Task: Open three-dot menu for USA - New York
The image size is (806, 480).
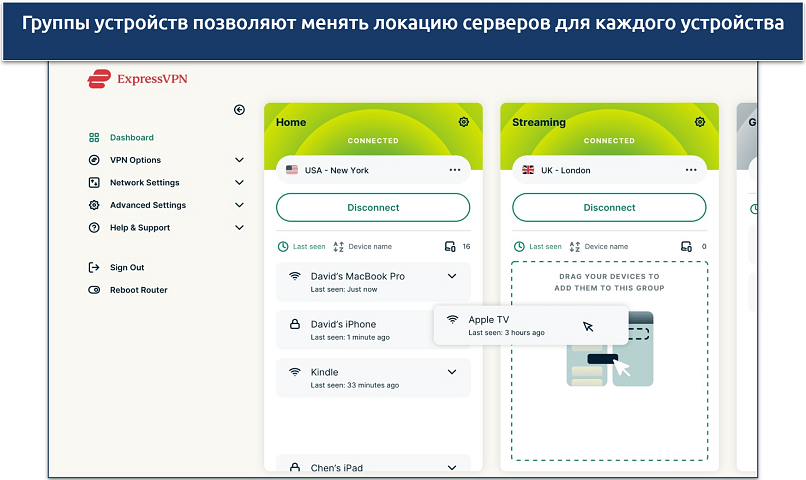Action: pyautogui.click(x=455, y=170)
